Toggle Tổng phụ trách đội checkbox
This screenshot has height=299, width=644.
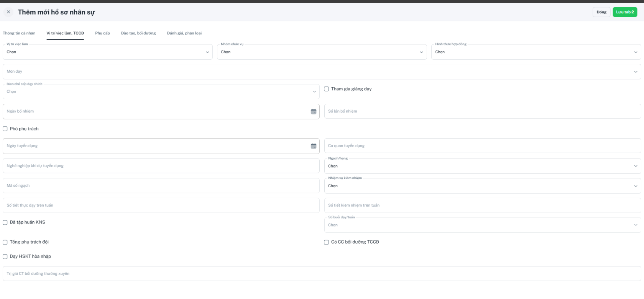5,242
